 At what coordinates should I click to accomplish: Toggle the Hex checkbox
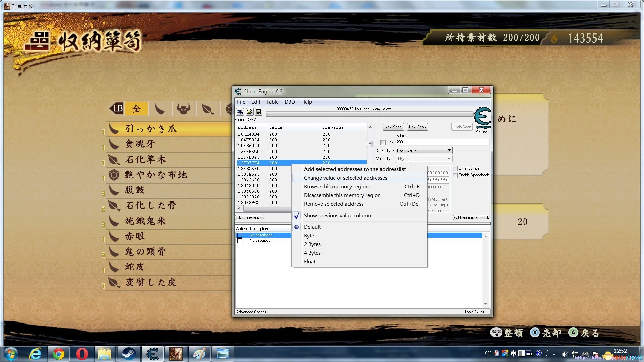pos(383,142)
